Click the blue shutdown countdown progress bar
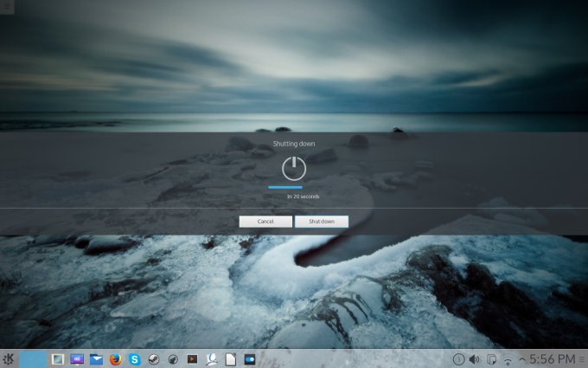 (285, 187)
